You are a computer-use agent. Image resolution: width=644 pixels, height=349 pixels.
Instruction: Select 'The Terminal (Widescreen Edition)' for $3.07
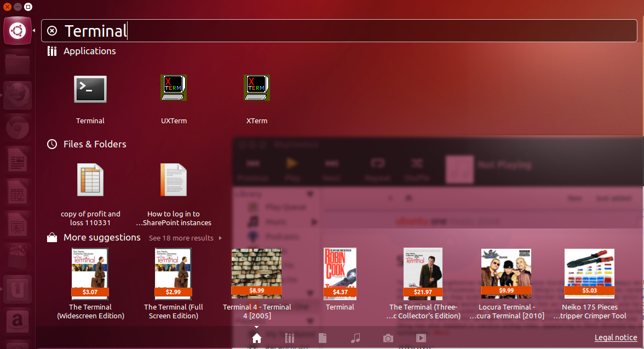click(90, 273)
